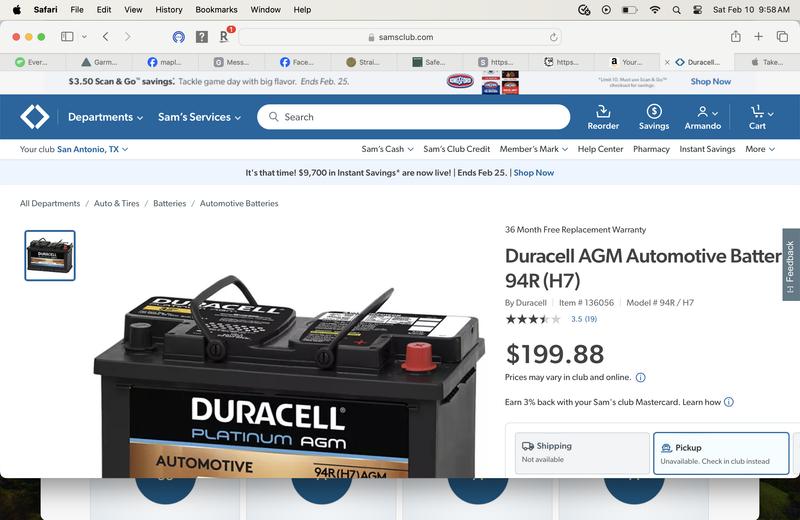This screenshot has height=520, width=800.
Task: Click the question mark extension icon
Action: (x=202, y=37)
